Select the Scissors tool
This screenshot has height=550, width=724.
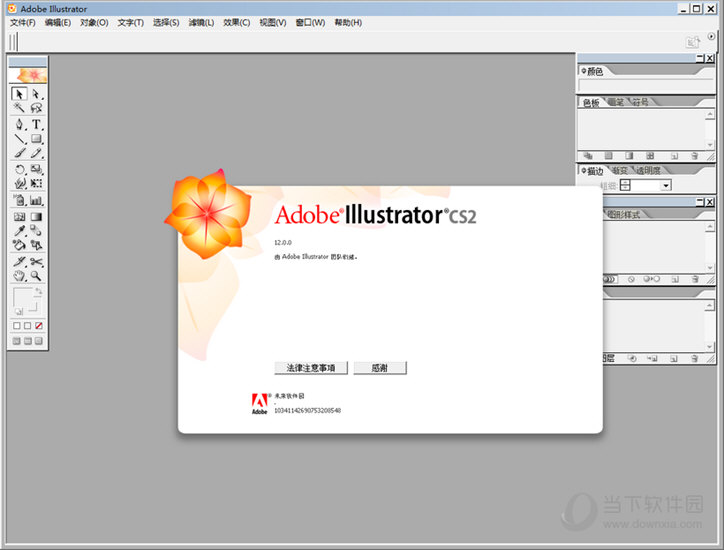[36, 262]
